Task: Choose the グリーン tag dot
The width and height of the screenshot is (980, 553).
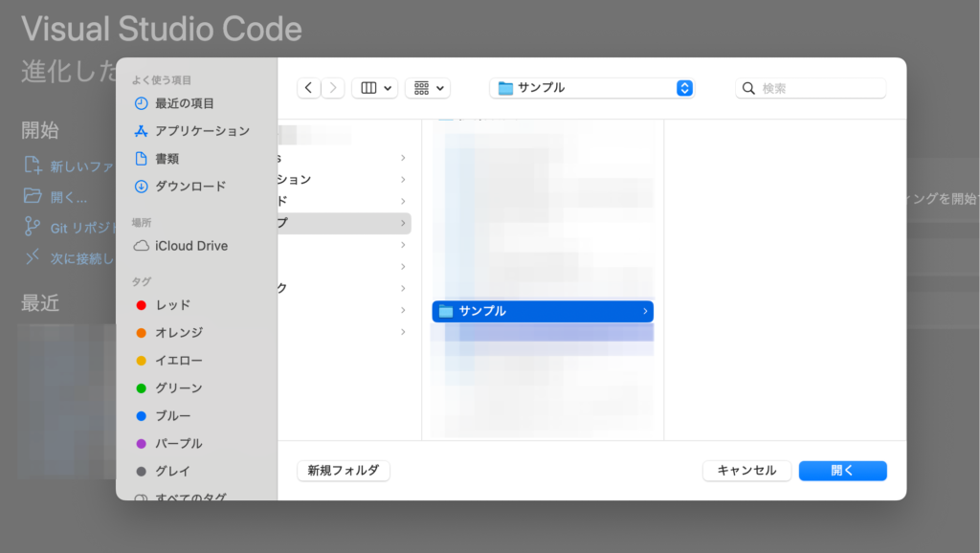Action: coord(141,388)
